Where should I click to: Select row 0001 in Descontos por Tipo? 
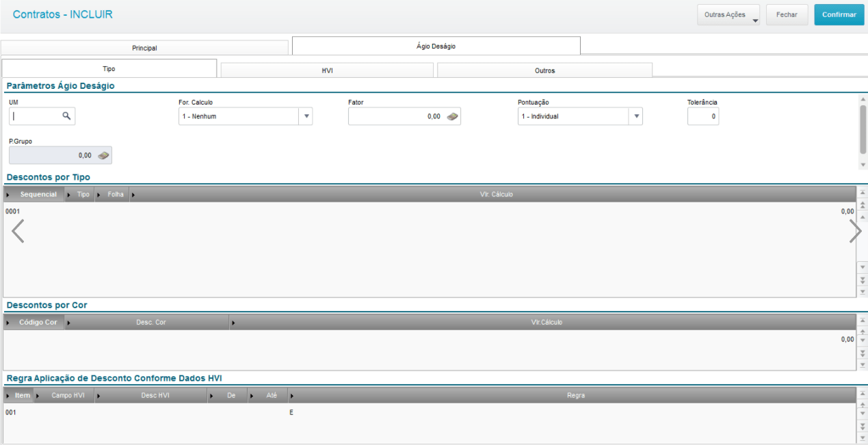pyautogui.click(x=430, y=212)
